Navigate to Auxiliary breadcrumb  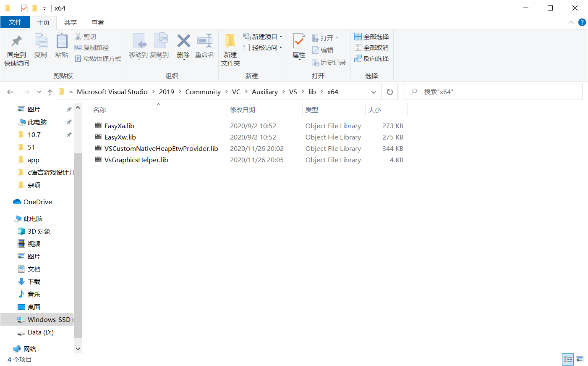coord(265,92)
